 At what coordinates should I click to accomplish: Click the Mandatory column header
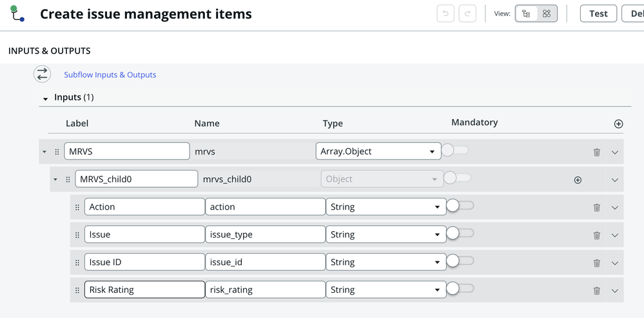[x=474, y=122]
